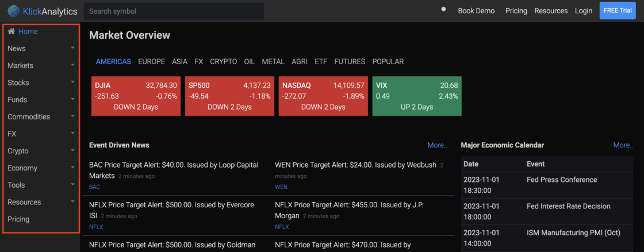The image size is (644, 252).
Task: Open Funds in the sidebar
Action: click(x=17, y=99)
